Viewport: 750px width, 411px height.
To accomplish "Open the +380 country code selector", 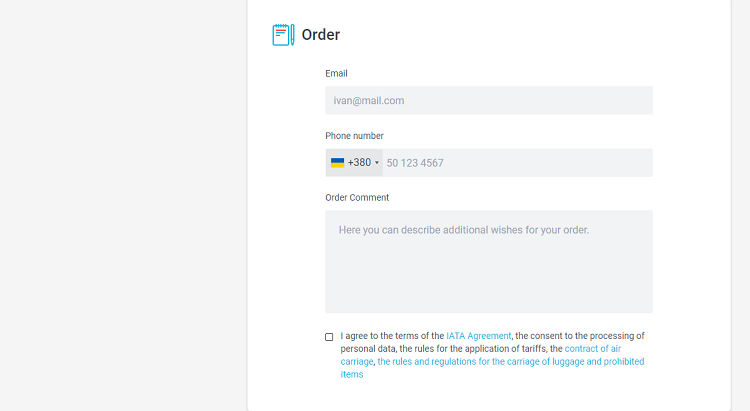I will coord(354,163).
